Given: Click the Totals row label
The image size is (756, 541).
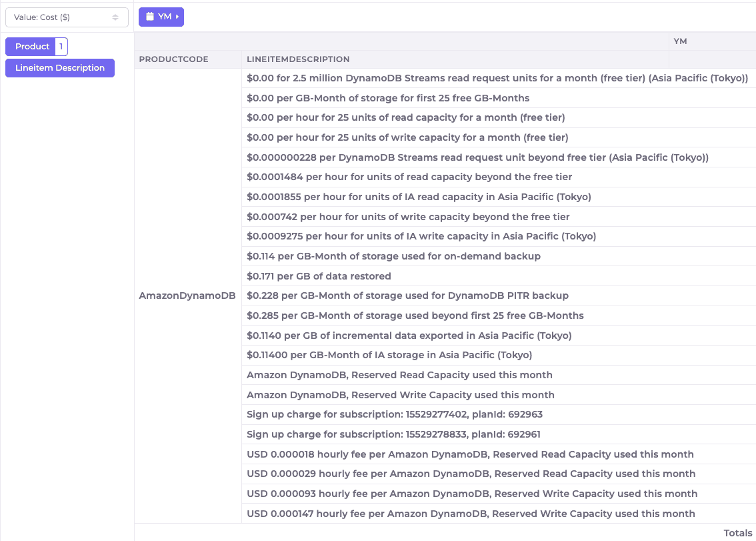Looking at the screenshot, I should [x=737, y=532].
